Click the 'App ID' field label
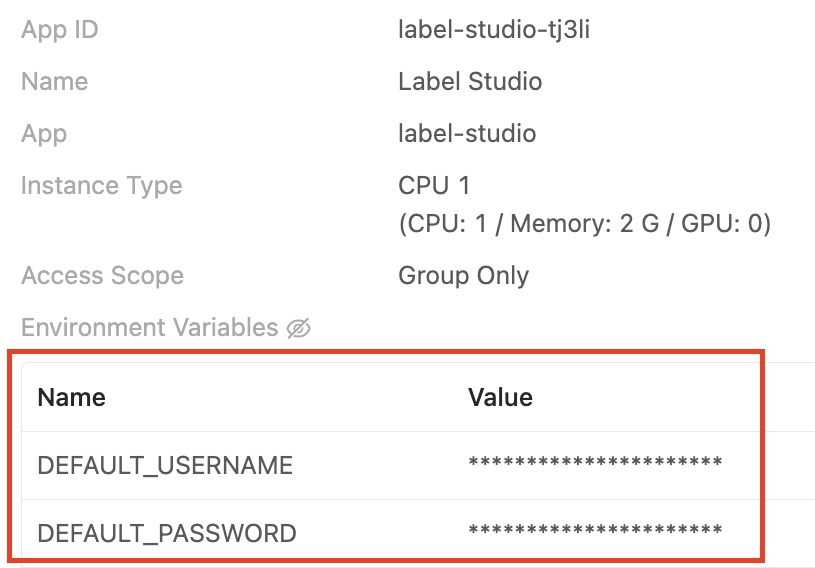 [x=60, y=30]
